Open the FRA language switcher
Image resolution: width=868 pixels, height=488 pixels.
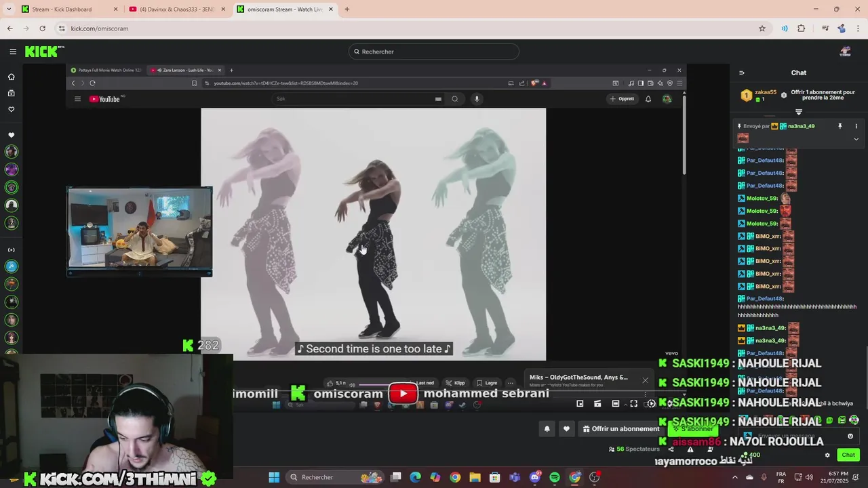(781, 477)
